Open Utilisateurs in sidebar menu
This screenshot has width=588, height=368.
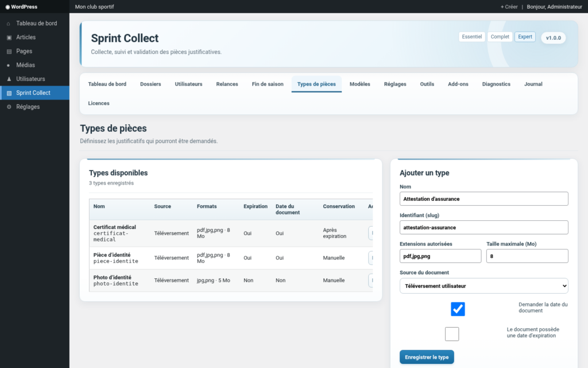click(34, 79)
